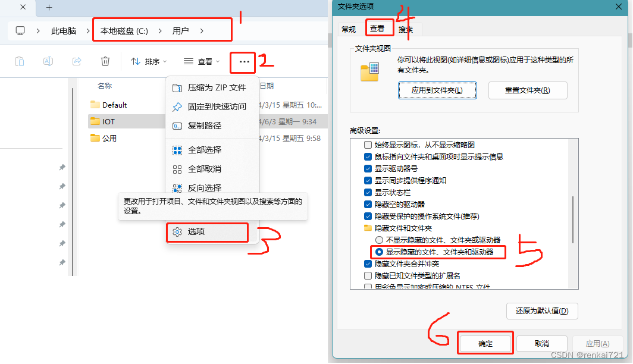Select don't show hidden files radio option
The width and height of the screenshot is (633, 364).
pyautogui.click(x=379, y=240)
